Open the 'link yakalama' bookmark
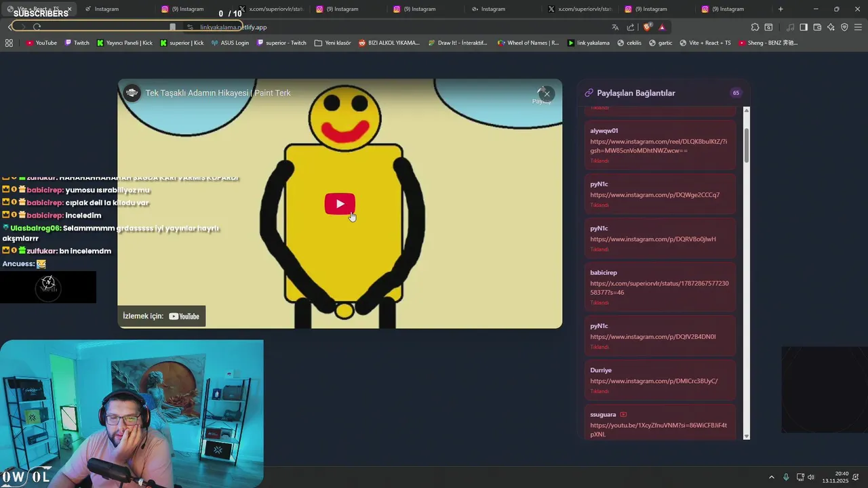The height and width of the screenshot is (488, 868). tap(588, 43)
